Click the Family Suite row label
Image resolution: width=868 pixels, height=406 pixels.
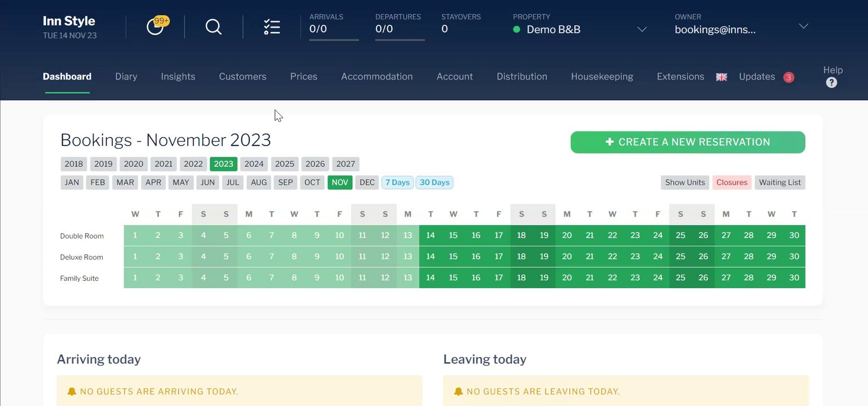click(79, 279)
